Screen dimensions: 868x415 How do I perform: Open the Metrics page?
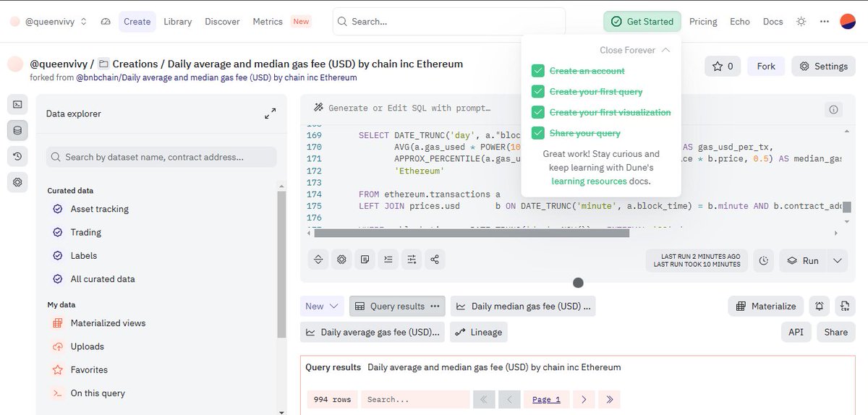[268, 22]
